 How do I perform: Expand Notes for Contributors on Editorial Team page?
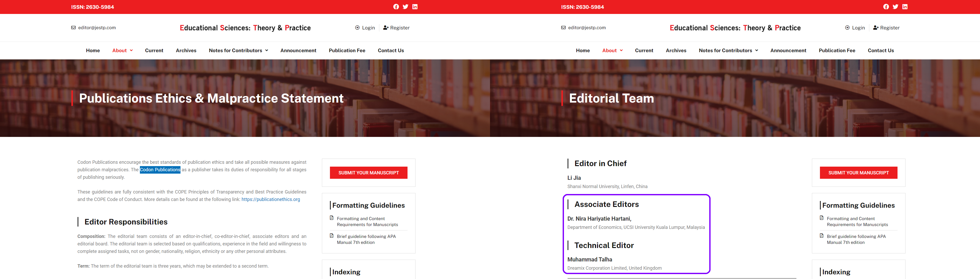(728, 51)
